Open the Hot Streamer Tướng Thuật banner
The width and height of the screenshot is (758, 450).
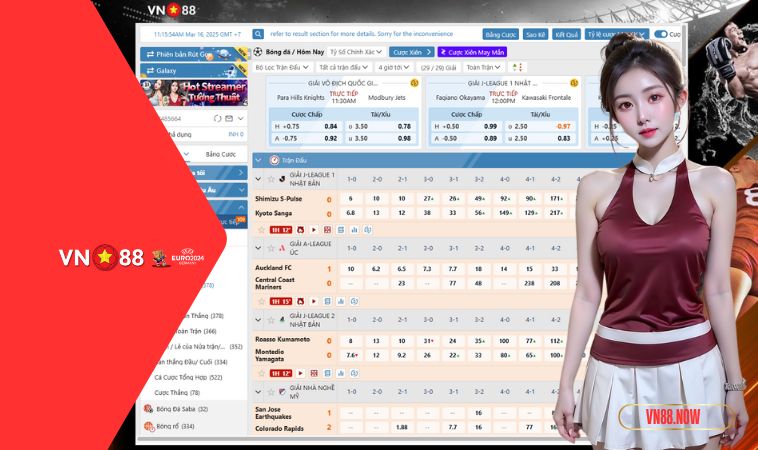pos(193,93)
